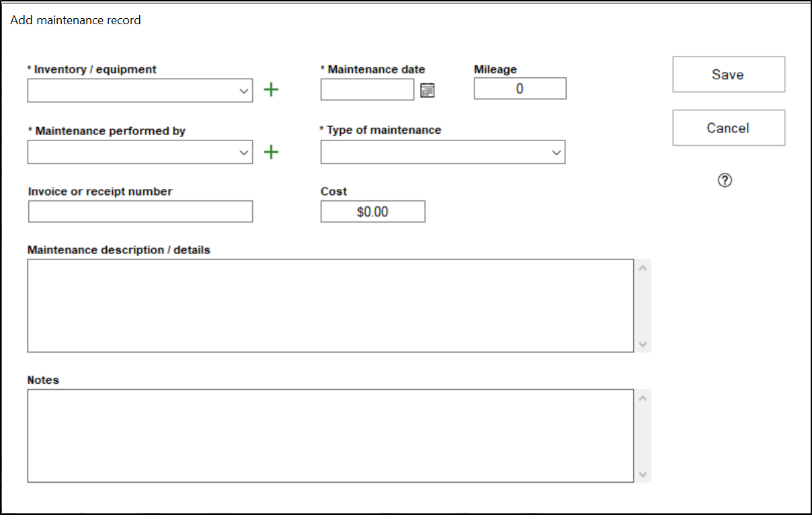The width and height of the screenshot is (812, 515).
Task: Click the green plus next to Inventory / equipment
Action: coord(271,90)
